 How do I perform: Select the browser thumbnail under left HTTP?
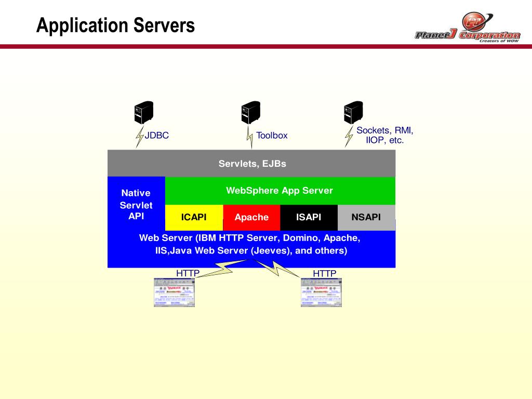tap(175, 292)
